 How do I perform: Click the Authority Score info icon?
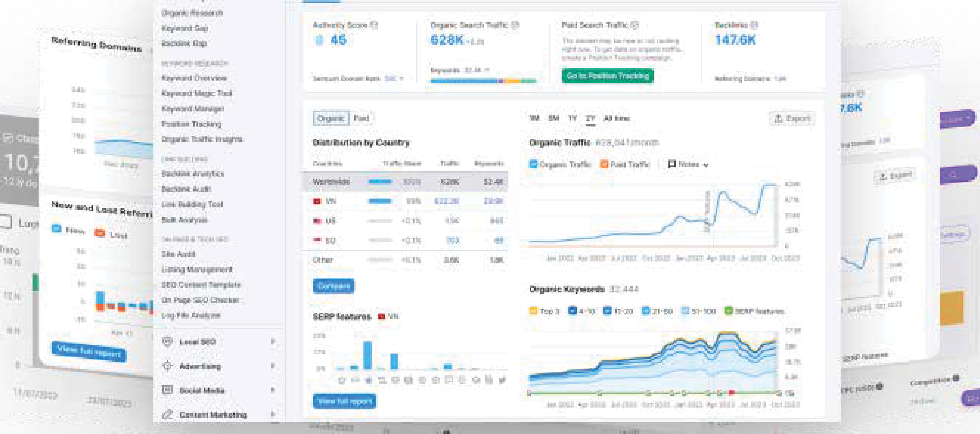click(x=374, y=25)
